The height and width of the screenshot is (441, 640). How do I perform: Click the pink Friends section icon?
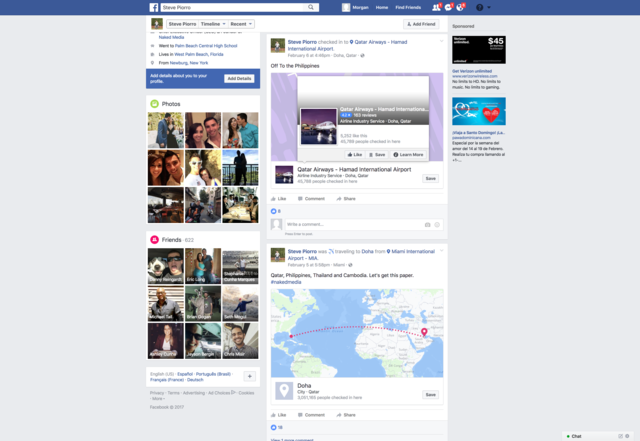coord(154,240)
